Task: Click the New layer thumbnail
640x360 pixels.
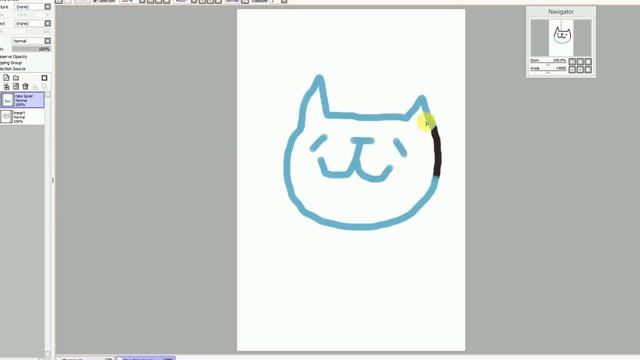Action: click(7, 100)
